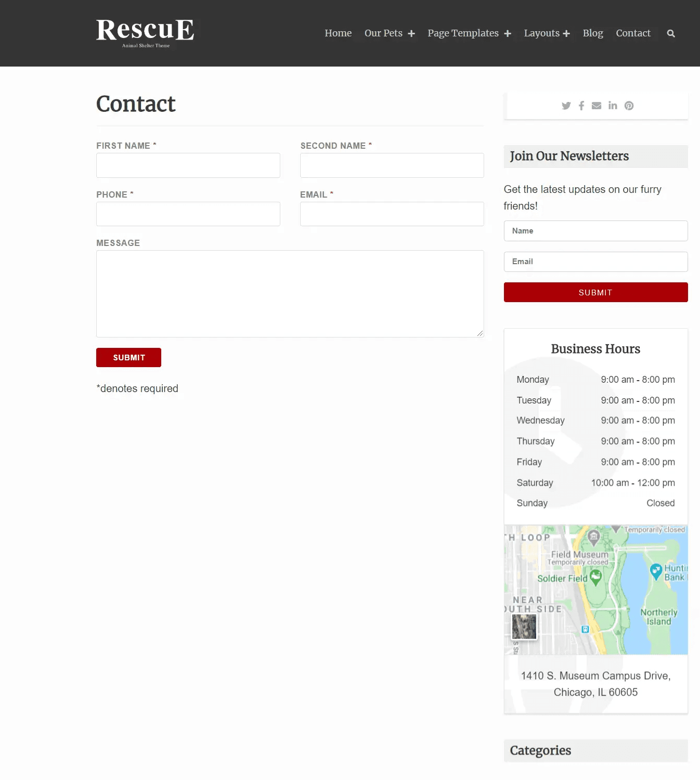Focus the Phone input field
This screenshot has width=700, height=780.
(188, 214)
